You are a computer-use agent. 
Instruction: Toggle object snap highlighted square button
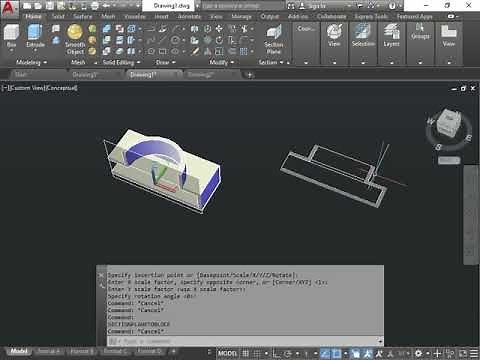[x=336, y=353]
